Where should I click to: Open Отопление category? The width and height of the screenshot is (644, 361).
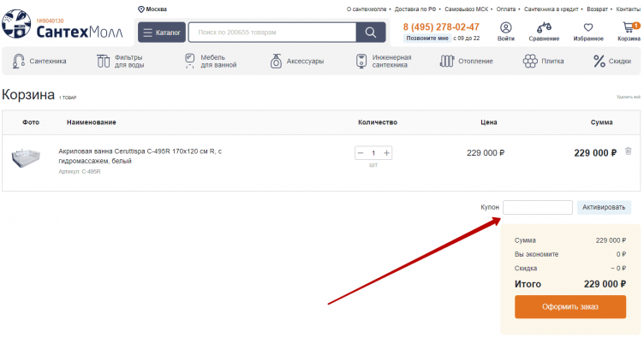467,62
